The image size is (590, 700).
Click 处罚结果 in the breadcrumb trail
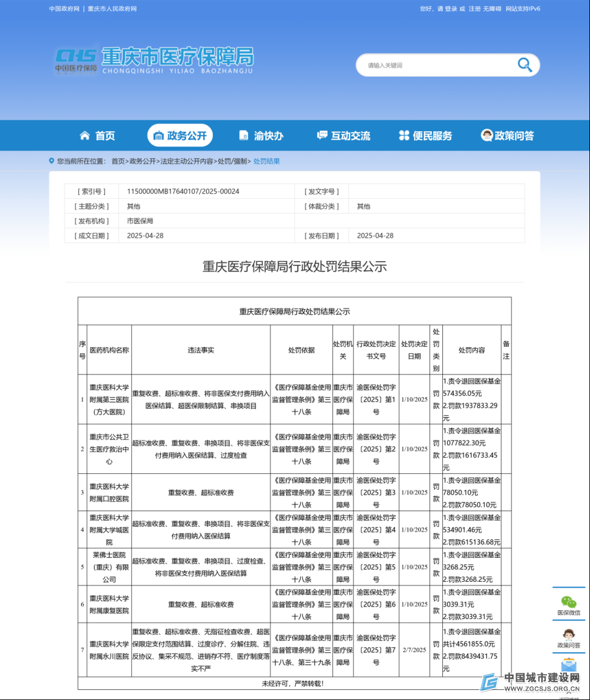click(267, 161)
